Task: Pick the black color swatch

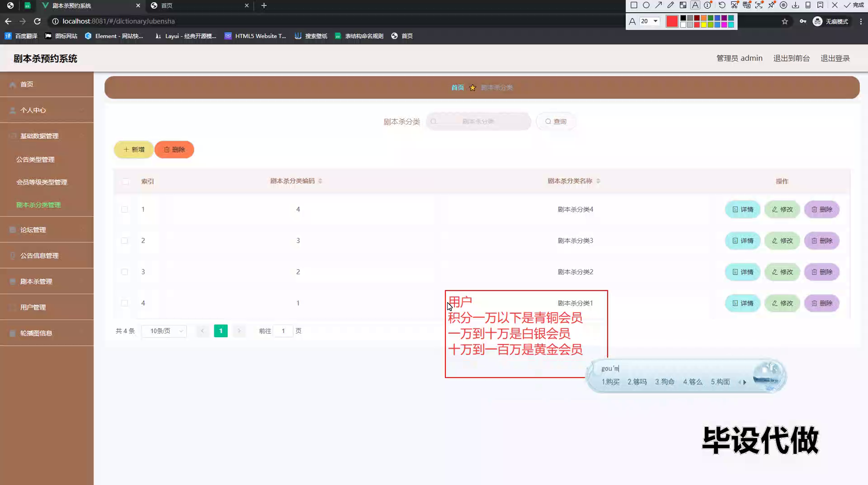Action: click(x=683, y=18)
